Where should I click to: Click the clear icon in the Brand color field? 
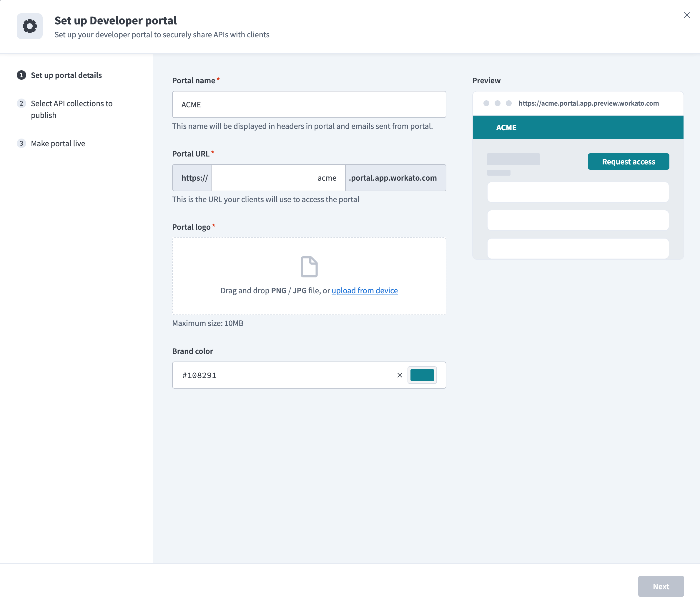pyautogui.click(x=399, y=375)
